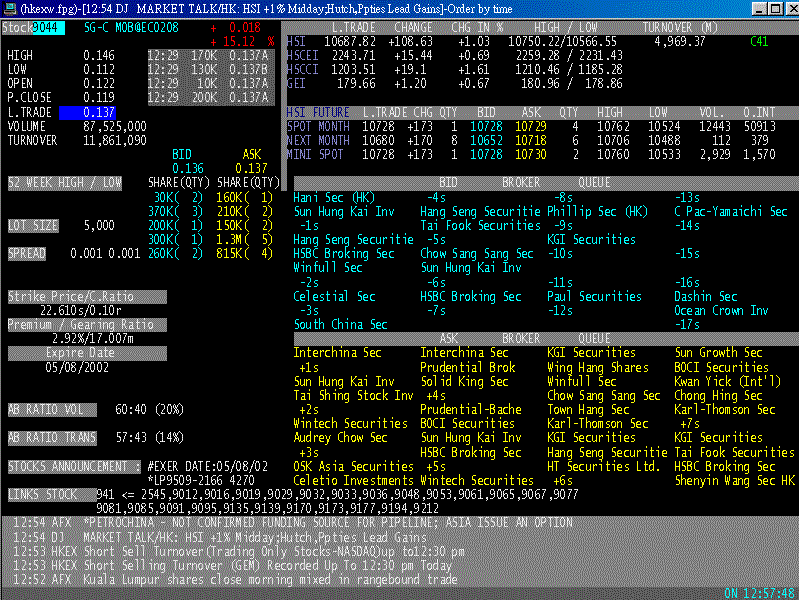
Task: Click the NEXT MONTH ask price 10718
Action: click(x=530, y=140)
